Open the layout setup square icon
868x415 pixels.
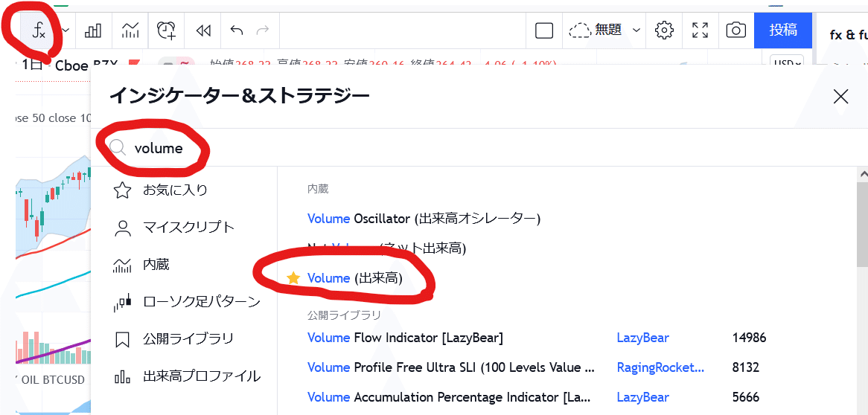pos(544,30)
